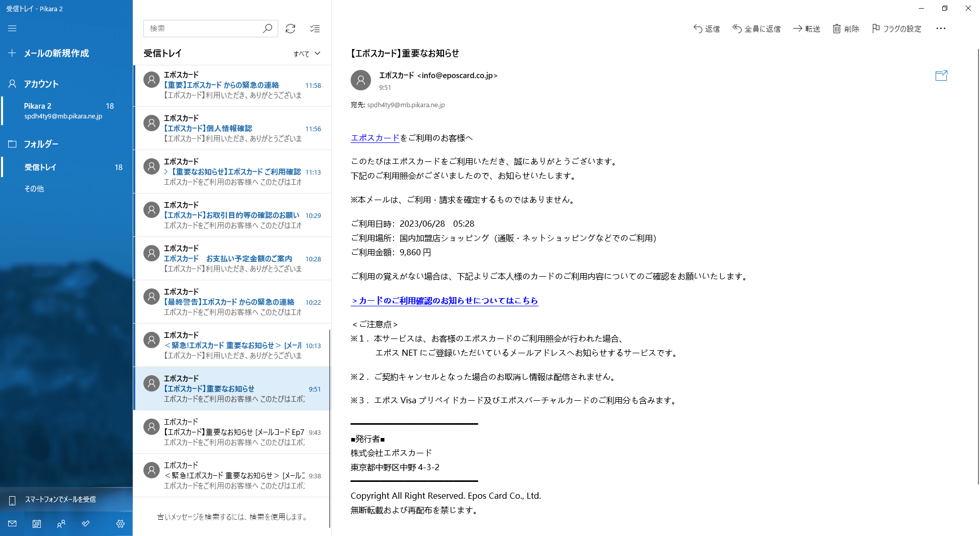Open mail settings gear

[120, 524]
